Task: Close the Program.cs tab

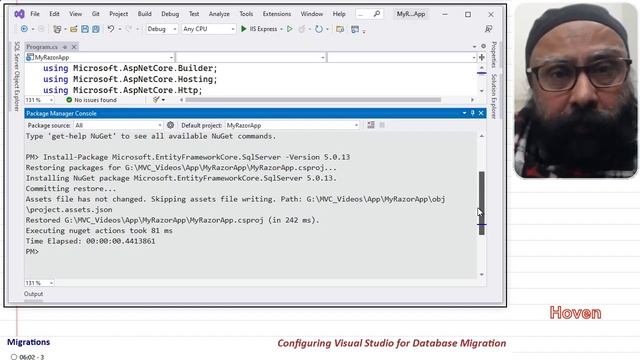Action: pyautogui.click(x=74, y=47)
